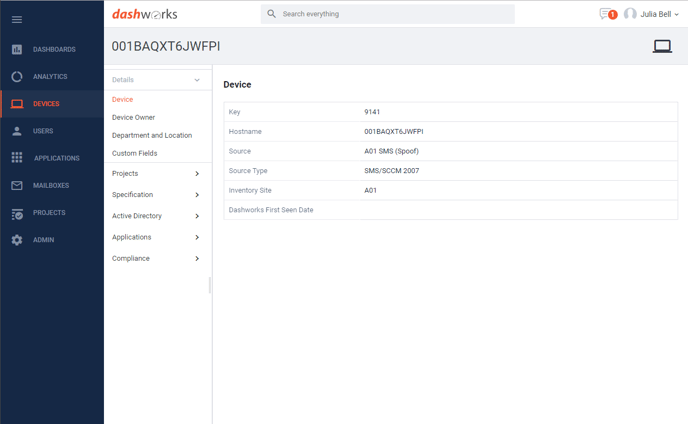Select the Hostname value 001BAQXT6JWFPI in table
The image size is (688, 424).
coord(394,132)
